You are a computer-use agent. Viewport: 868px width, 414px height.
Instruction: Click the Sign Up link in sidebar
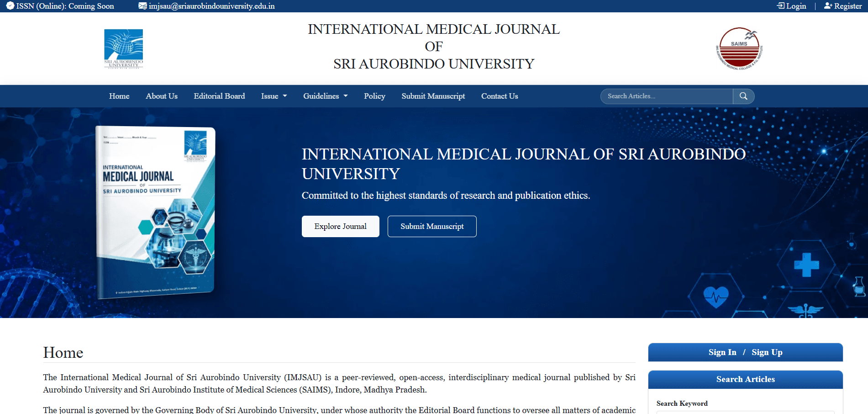[x=767, y=352]
